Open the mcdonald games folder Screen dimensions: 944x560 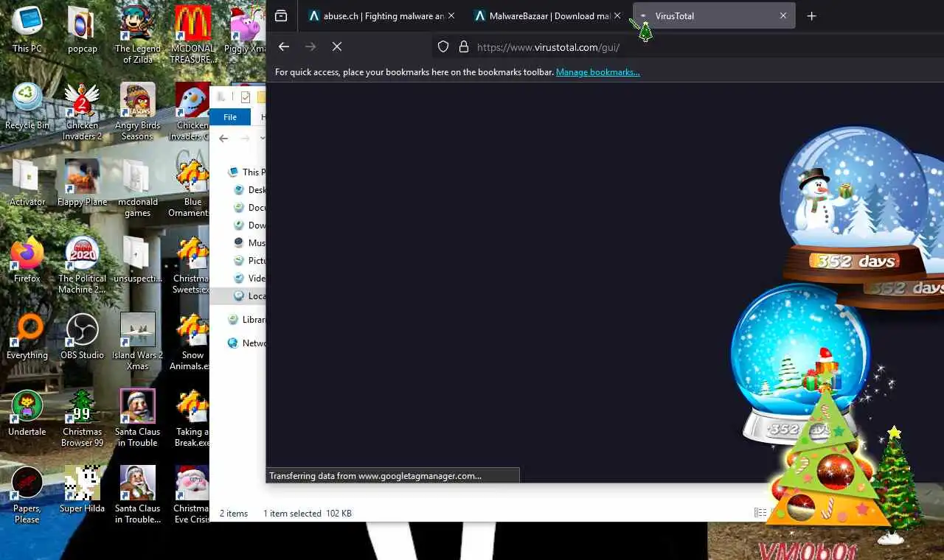[138, 188]
